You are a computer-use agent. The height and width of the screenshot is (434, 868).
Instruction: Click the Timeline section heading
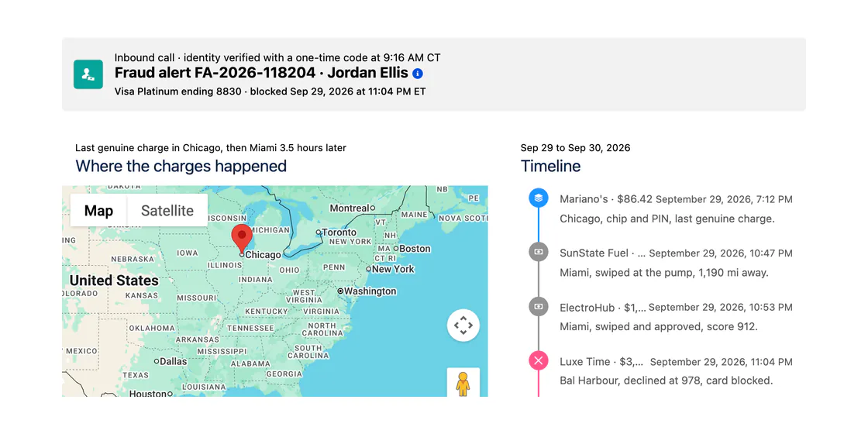550,166
